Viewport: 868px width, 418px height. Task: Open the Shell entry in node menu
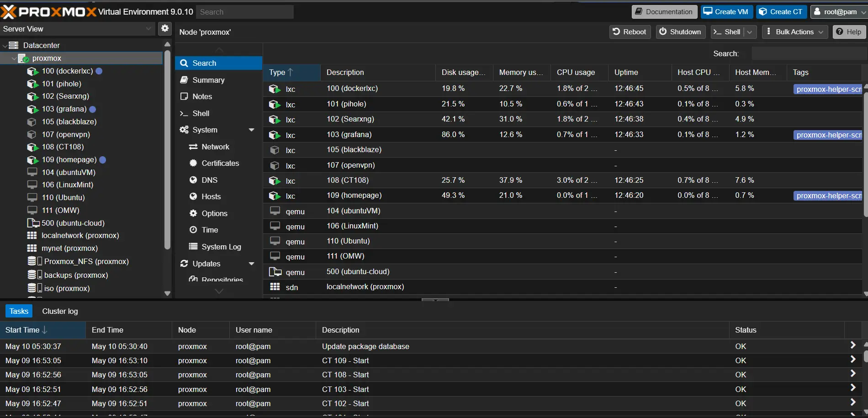[x=218, y=113]
